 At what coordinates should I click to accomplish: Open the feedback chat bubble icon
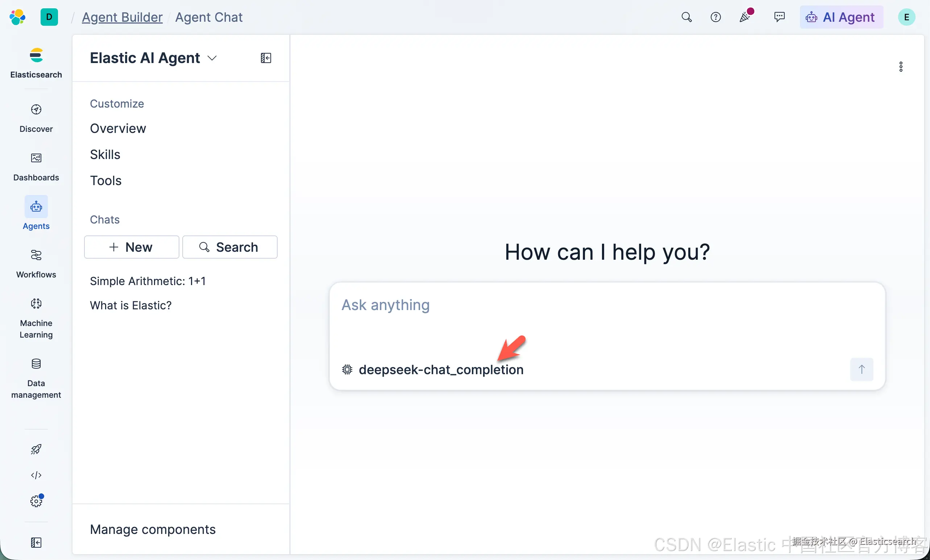(x=779, y=17)
